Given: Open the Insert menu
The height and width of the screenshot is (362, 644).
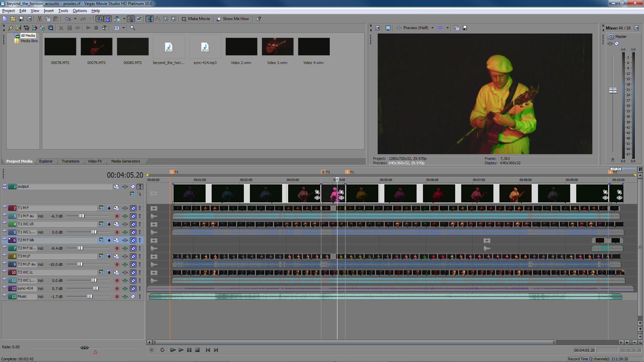Looking at the screenshot, I should click(49, 11).
